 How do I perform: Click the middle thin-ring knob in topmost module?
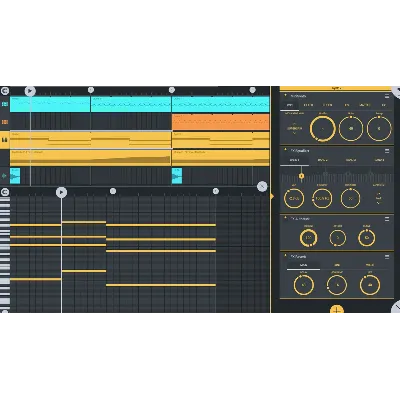(x=351, y=128)
